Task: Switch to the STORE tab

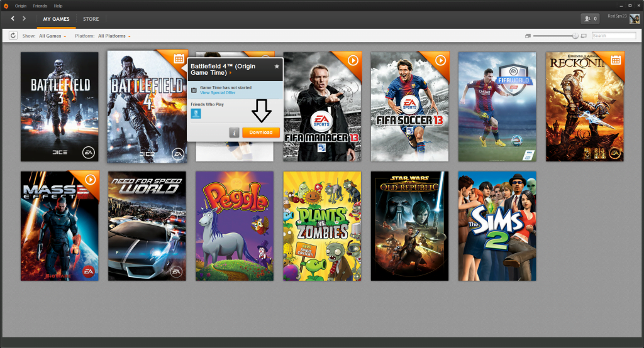Action: click(91, 19)
